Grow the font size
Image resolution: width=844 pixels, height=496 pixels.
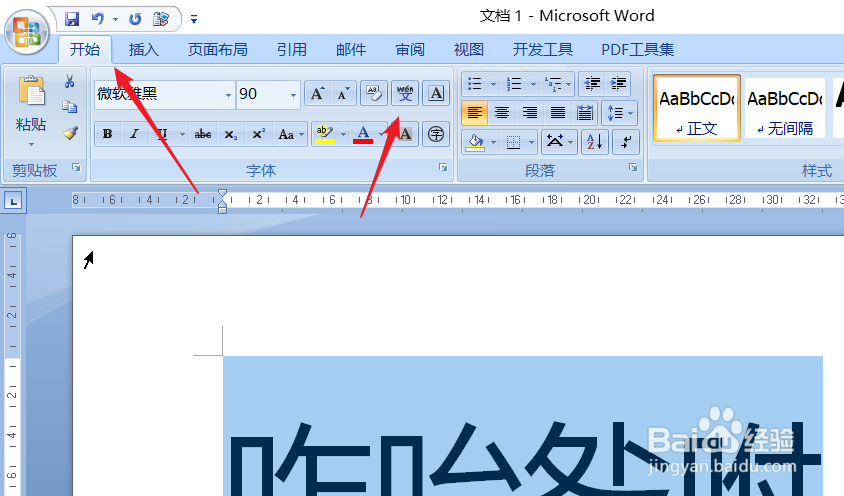pos(318,94)
